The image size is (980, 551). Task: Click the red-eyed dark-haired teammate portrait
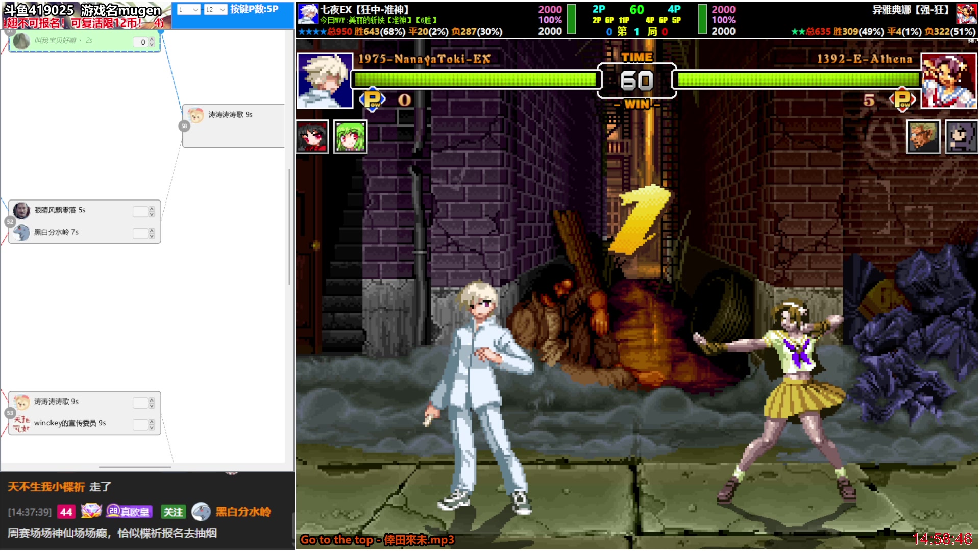pyautogui.click(x=312, y=137)
